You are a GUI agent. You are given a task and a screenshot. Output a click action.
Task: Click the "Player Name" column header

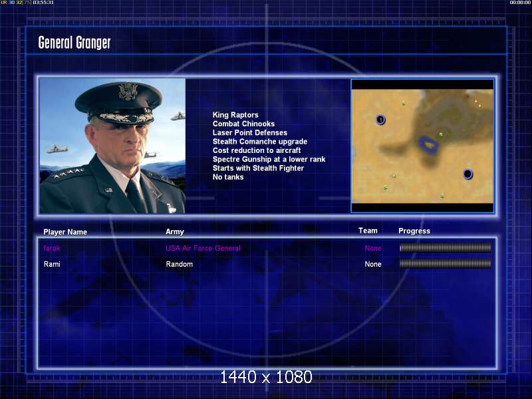coord(65,232)
